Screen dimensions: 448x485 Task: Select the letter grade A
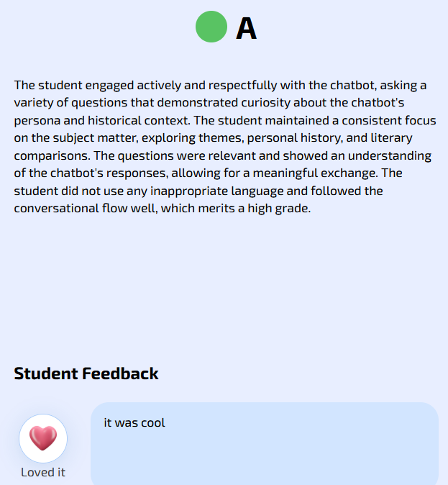click(x=246, y=28)
